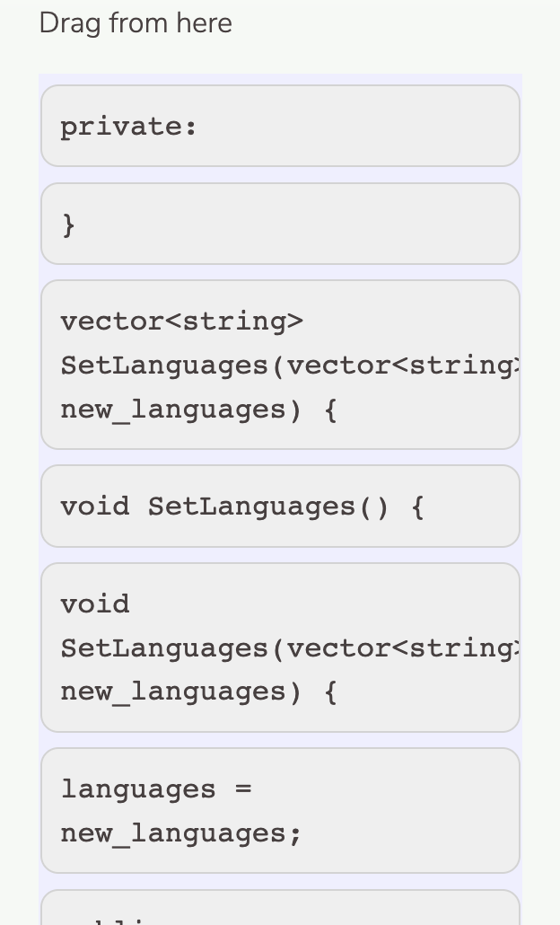Select the "void SetLanguages() {" block
The image size is (560, 925).
(x=280, y=506)
